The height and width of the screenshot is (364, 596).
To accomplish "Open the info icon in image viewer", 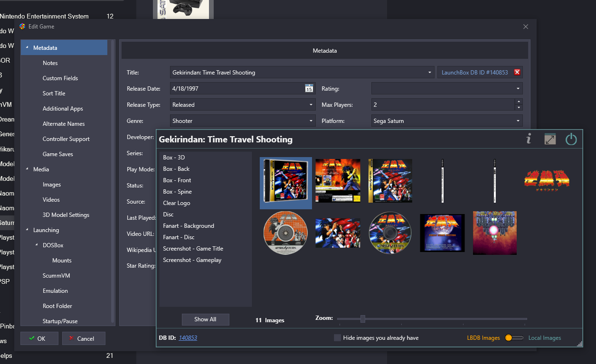I will pos(529,139).
